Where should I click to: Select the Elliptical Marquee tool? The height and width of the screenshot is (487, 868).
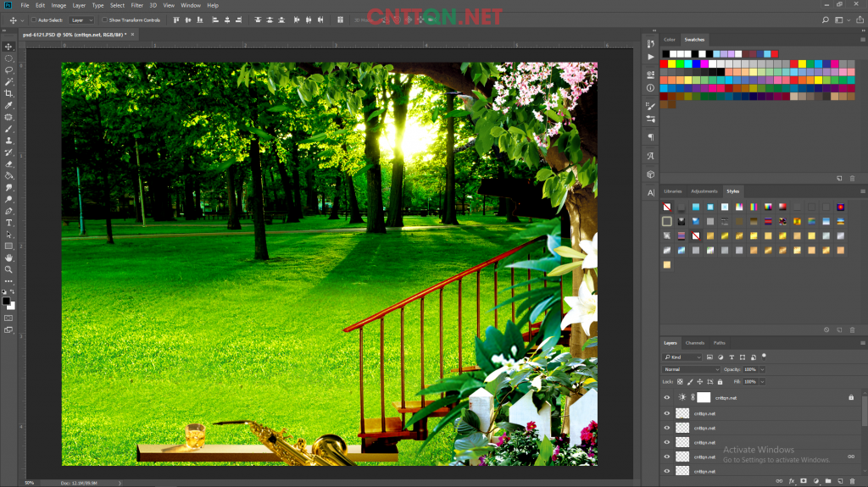8,58
